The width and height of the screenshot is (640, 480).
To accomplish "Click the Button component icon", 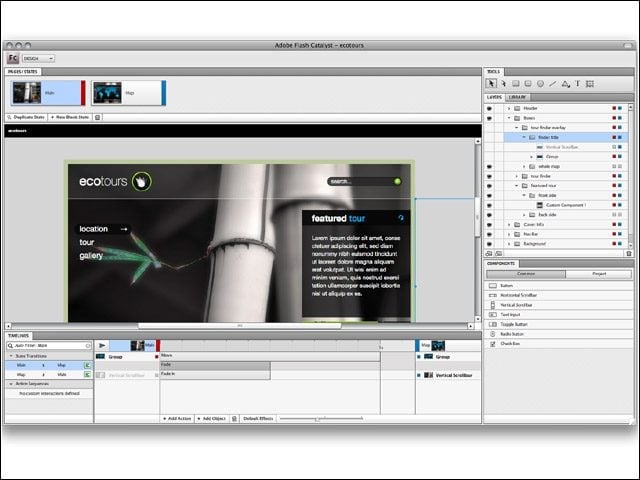I will pyautogui.click(x=493, y=286).
